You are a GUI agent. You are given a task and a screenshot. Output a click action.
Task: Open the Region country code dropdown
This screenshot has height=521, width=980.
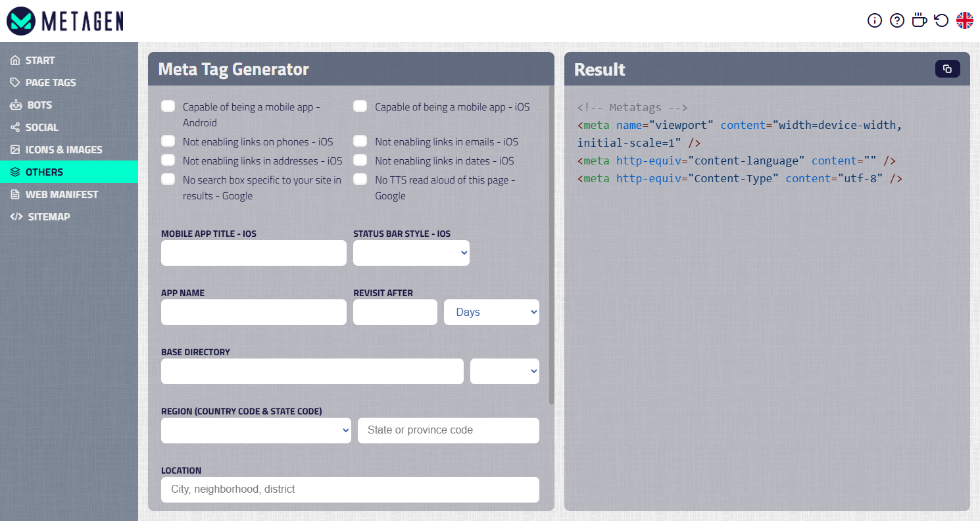point(256,430)
